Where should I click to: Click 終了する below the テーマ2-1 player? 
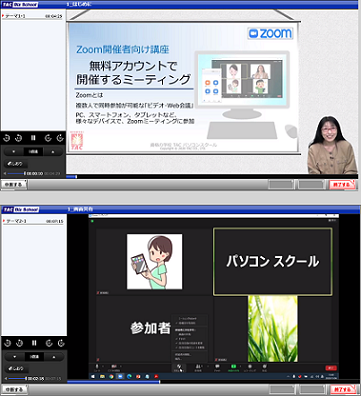coord(342,389)
